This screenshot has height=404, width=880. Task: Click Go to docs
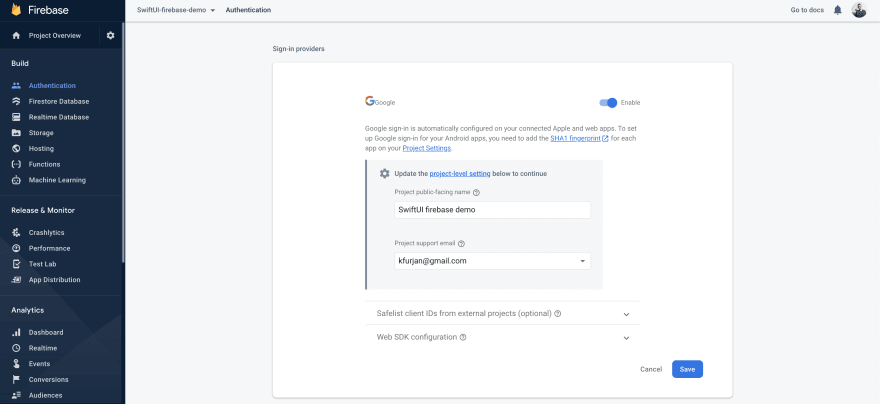808,10
